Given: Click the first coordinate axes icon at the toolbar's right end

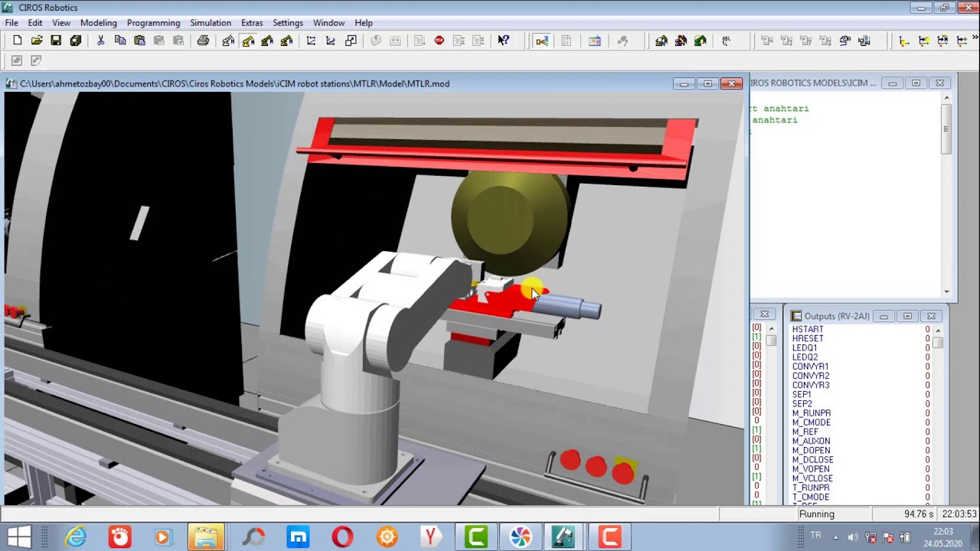Looking at the screenshot, I should (x=904, y=41).
